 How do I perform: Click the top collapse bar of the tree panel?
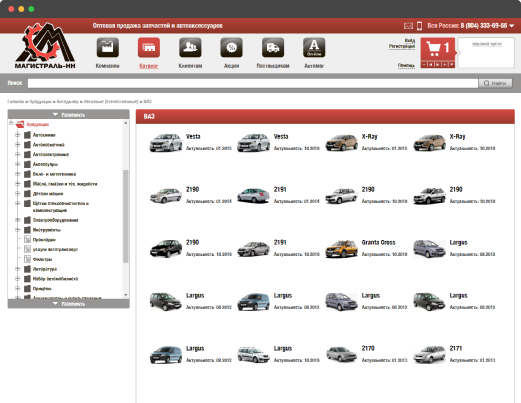[x=69, y=114]
